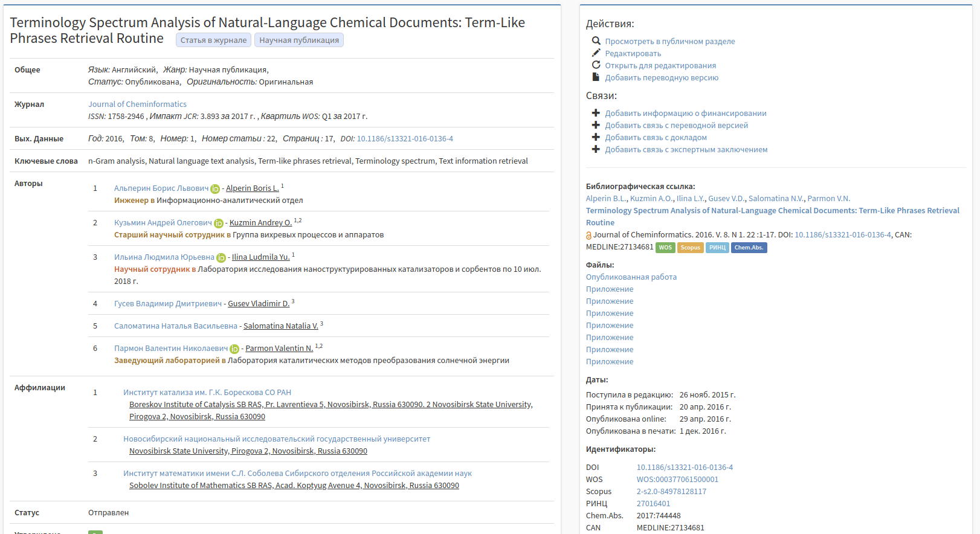Open the DOI link in Вых. Данные row
980x534 pixels.
404,139
